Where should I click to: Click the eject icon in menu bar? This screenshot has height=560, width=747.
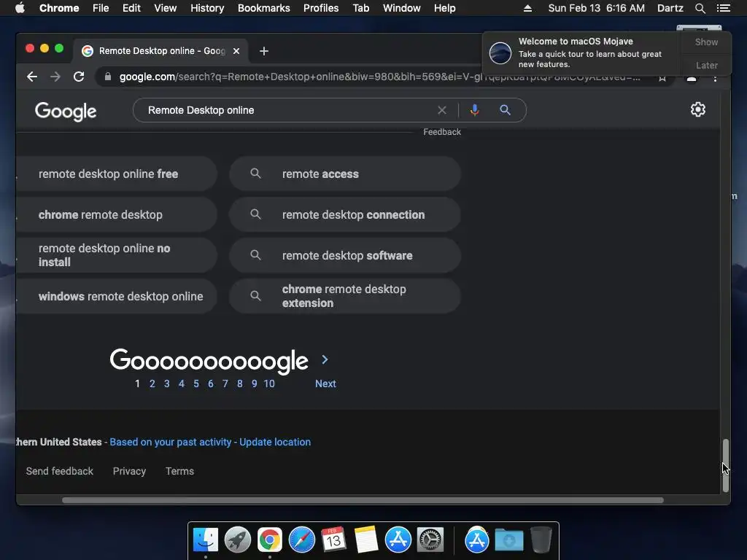528,8
